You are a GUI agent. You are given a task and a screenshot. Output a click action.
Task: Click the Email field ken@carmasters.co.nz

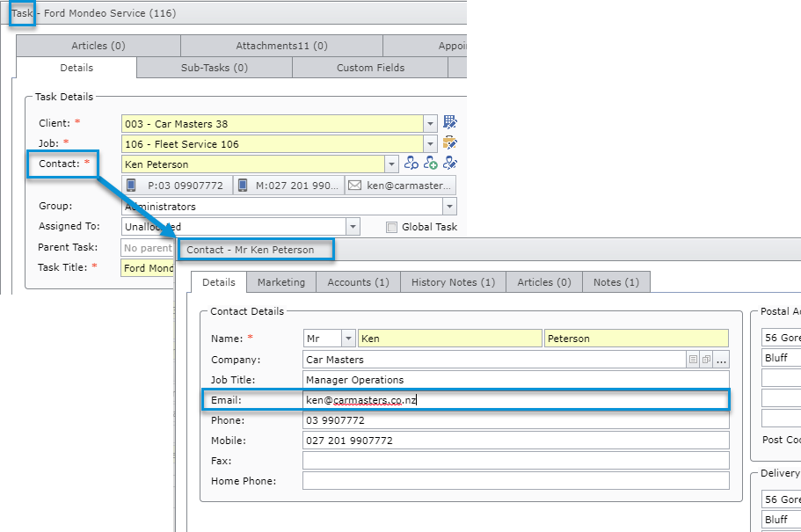point(516,400)
